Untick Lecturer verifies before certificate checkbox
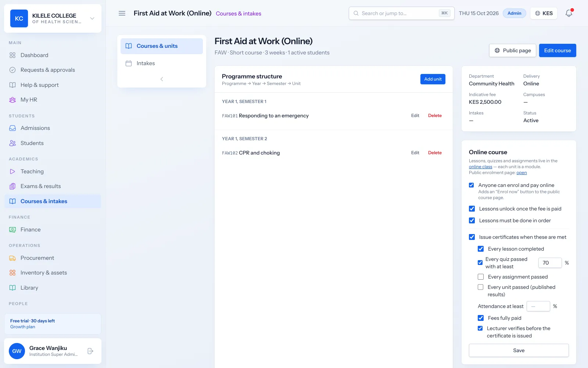 480,328
